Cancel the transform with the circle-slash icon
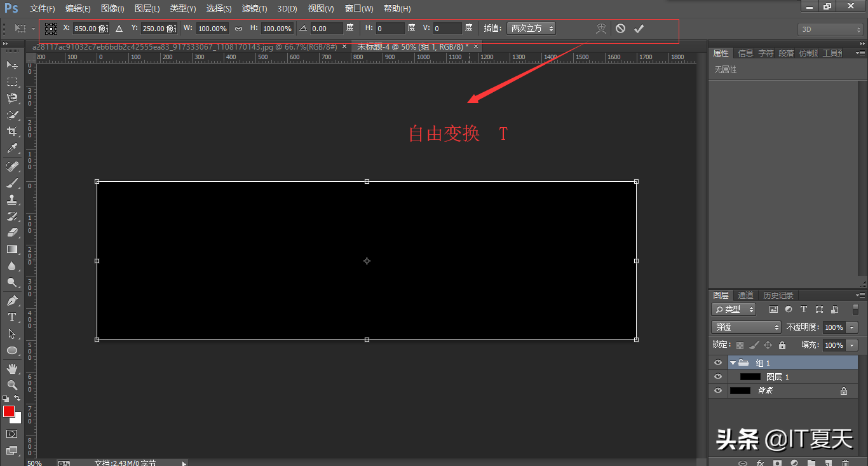Image resolution: width=868 pixels, height=466 pixels. click(x=620, y=29)
